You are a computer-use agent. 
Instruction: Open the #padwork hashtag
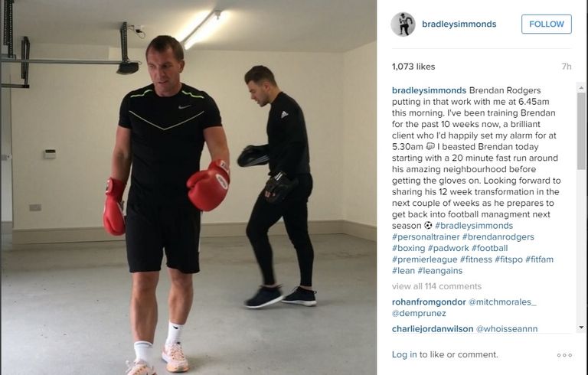tap(448, 248)
